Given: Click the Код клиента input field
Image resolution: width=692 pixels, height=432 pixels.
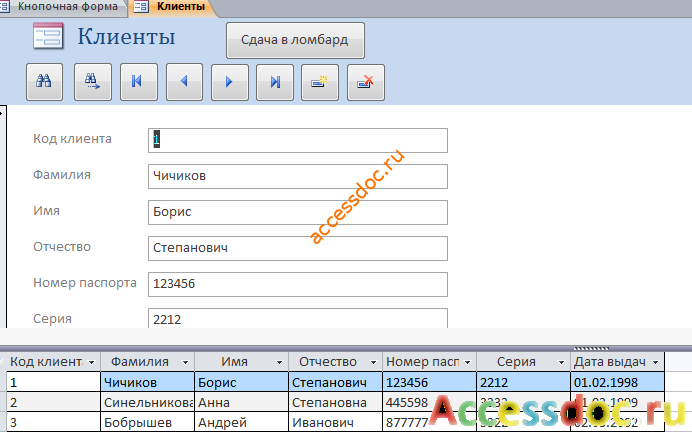Looking at the screenshot, I should click(298, 140).
